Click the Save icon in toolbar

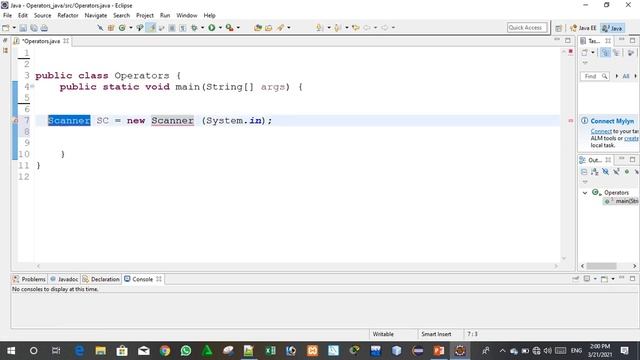tap(23, 28)
